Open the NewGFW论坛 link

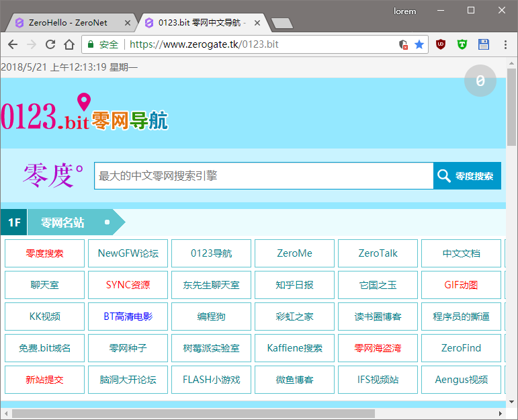[128, 253]
